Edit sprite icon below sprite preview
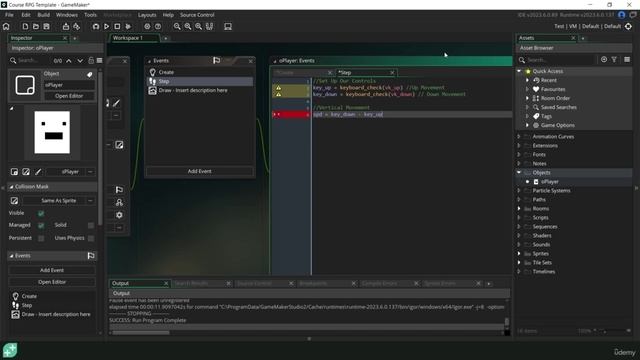The width and height of the screenshot is (640, 360). 26,172
